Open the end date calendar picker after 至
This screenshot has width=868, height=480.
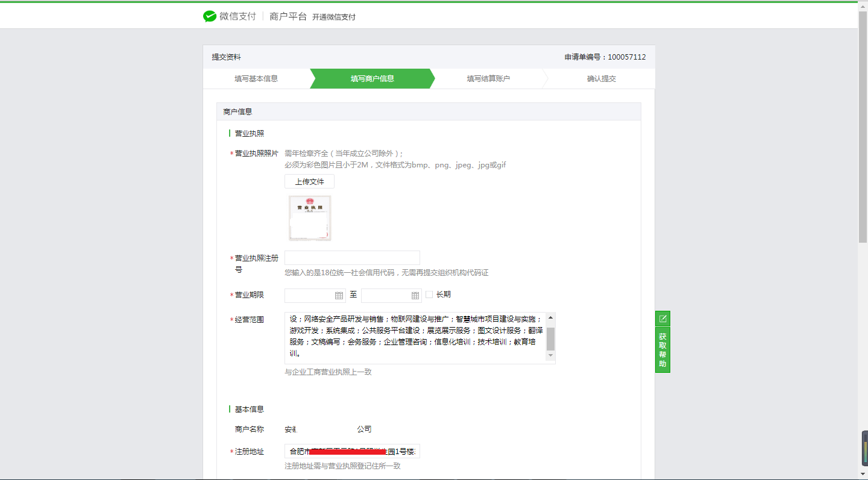(415, 295)
